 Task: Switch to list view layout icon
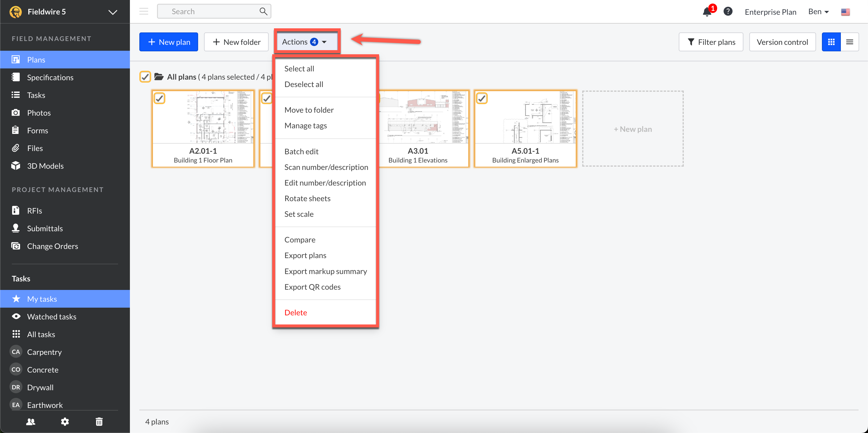tap(849, 42)
